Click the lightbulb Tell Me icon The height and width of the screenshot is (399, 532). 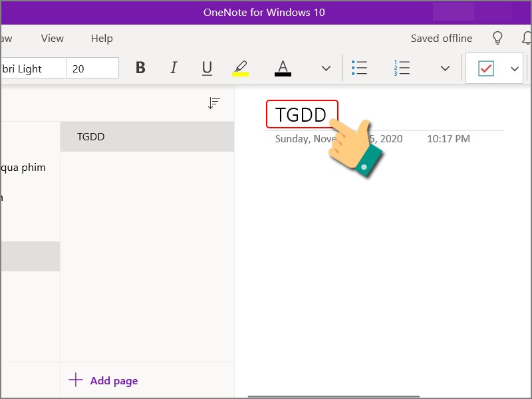point(497,38)
